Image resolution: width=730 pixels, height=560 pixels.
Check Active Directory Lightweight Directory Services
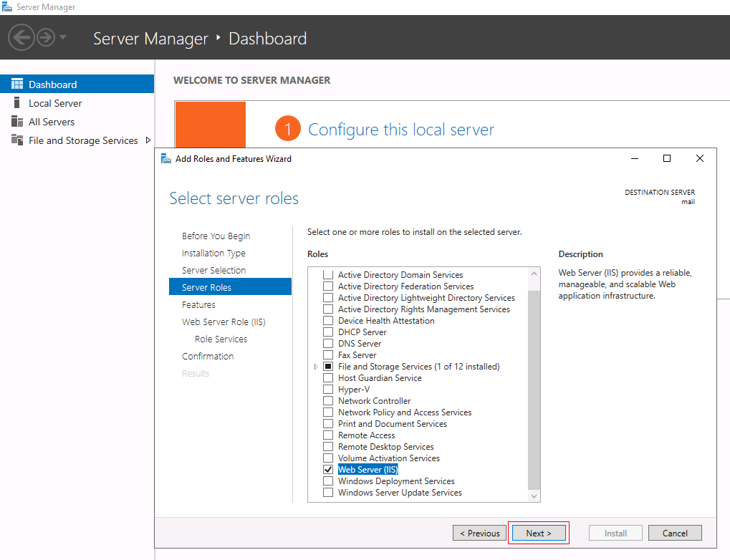328,297
